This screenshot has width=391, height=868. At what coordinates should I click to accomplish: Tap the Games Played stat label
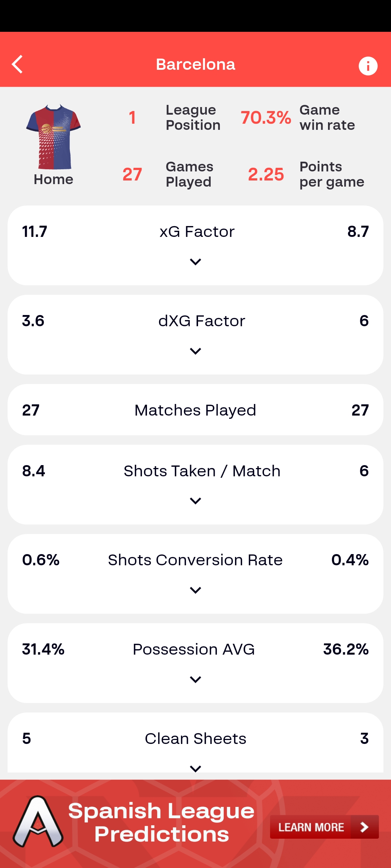coord(189,174)
